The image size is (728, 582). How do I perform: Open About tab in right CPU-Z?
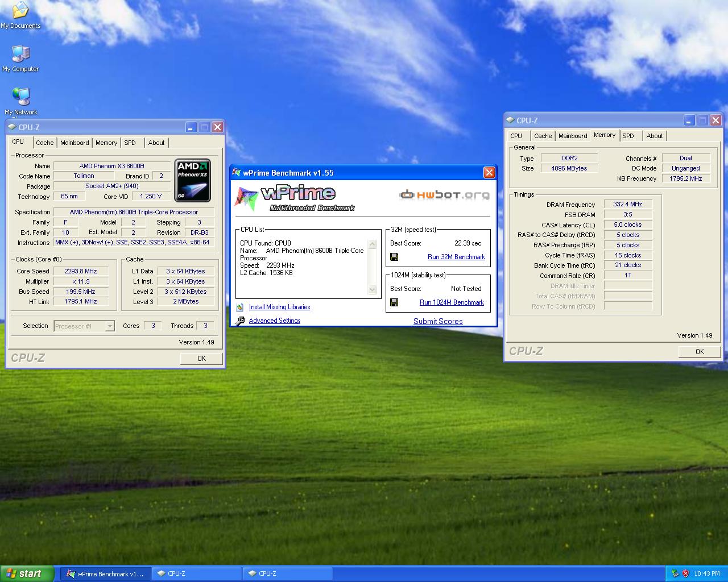655,136
